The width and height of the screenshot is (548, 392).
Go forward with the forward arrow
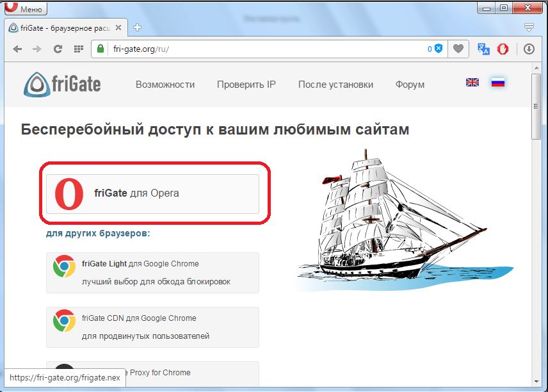click(37, 49)
